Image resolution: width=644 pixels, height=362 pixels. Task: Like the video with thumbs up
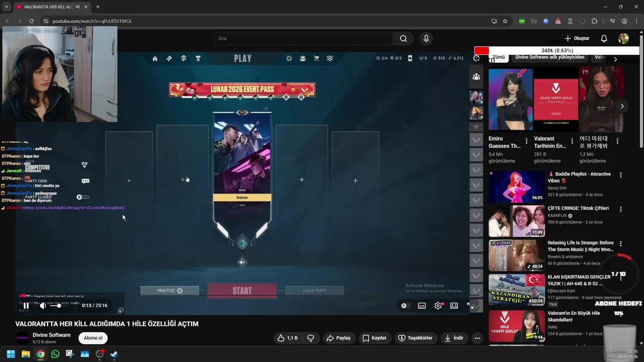(x=287, y=338)
